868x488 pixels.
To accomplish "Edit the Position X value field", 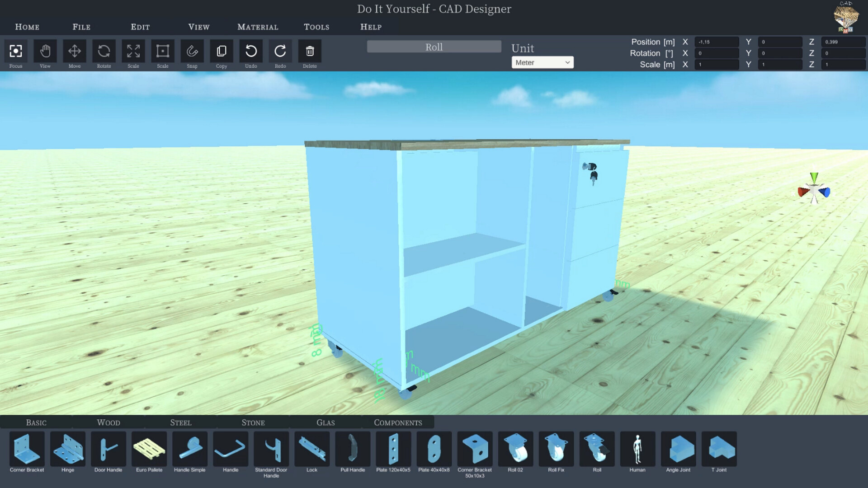I will (717, 42).
